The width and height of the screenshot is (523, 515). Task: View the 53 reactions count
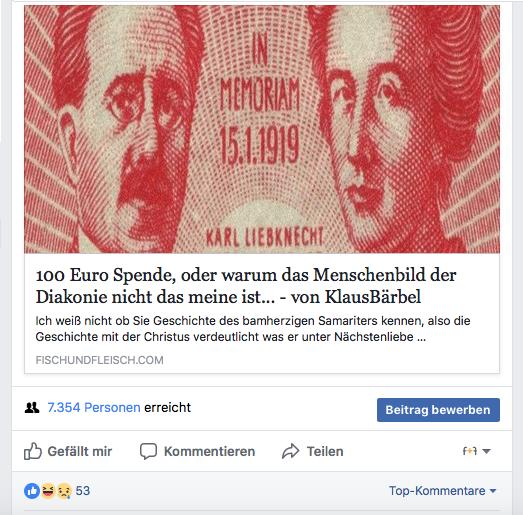coord(83,491)
